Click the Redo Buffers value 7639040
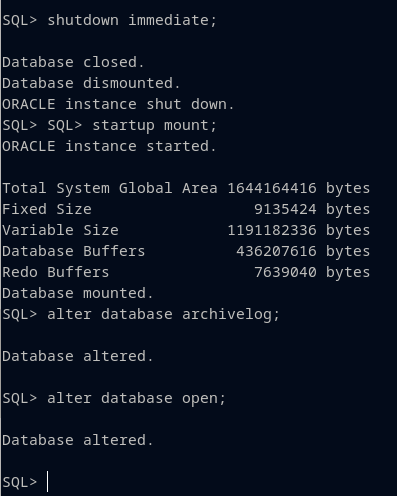 285,272
